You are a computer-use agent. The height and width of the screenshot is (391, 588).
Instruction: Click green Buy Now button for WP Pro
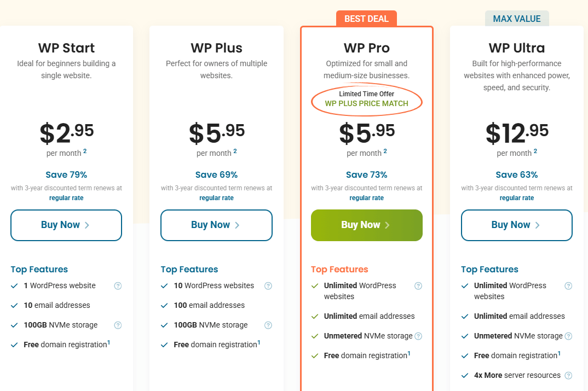(367, 225)
